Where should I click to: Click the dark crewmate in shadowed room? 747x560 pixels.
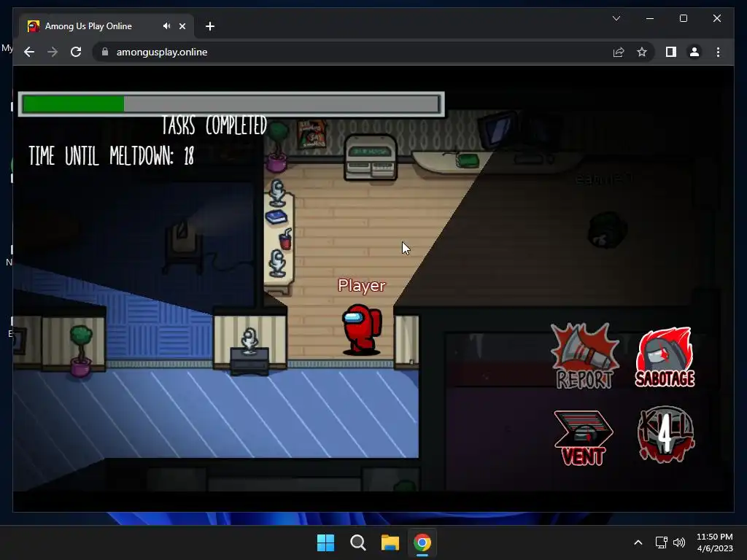point(607,230)
